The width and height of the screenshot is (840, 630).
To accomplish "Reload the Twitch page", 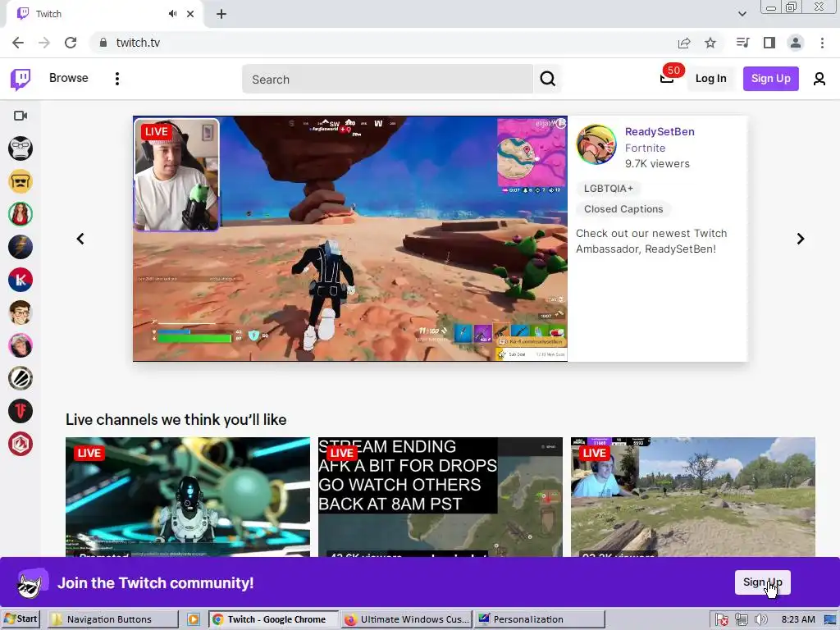I will tap(71, 43).
